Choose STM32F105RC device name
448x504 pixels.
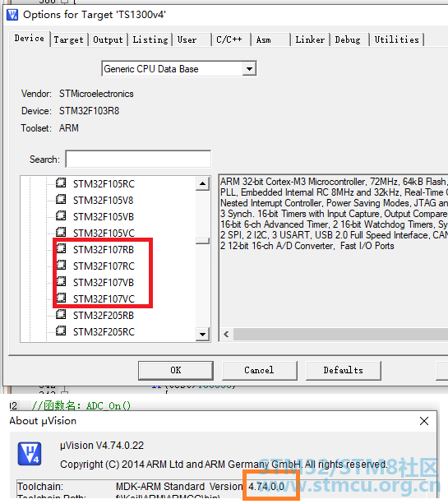coord(104,184)
